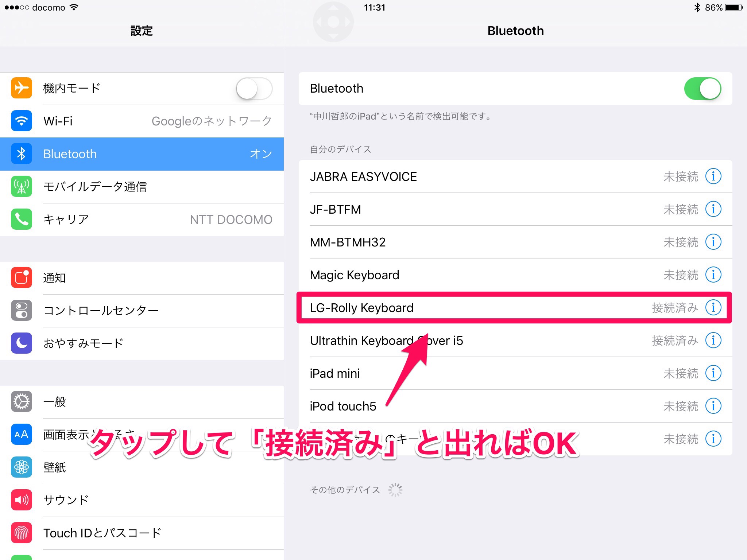Open キャリア NTT DOCOMO settings
This screenshot has height=560, width=747.
tap(142, 219)
